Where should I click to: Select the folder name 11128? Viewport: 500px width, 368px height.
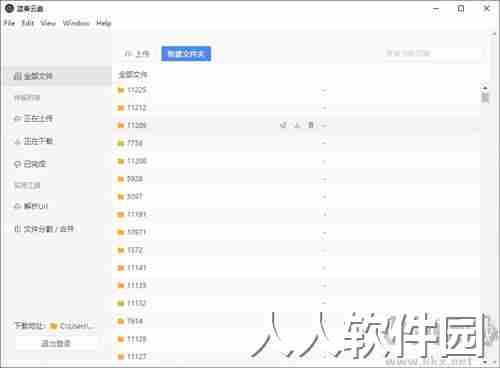tap(137, 339)
